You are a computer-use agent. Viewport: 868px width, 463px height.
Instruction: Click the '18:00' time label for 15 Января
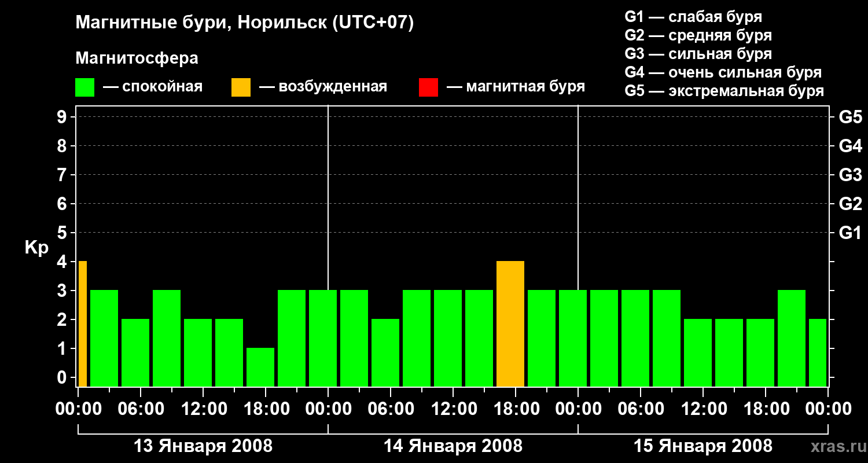click(x=766, y=409)
